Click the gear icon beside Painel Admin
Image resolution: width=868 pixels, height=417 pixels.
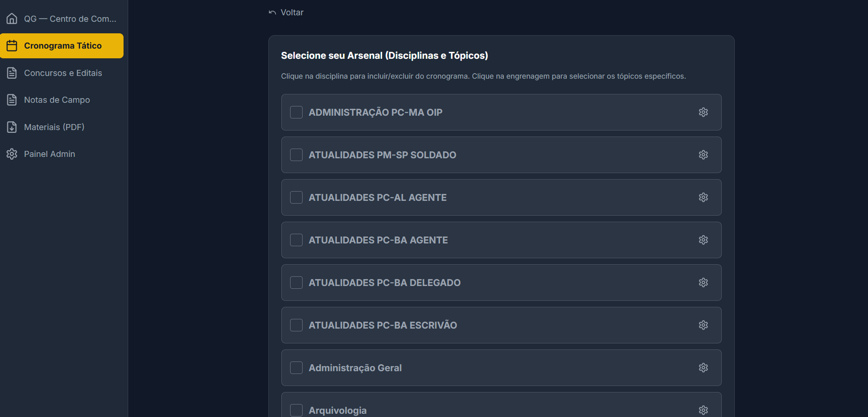point(12,154)
